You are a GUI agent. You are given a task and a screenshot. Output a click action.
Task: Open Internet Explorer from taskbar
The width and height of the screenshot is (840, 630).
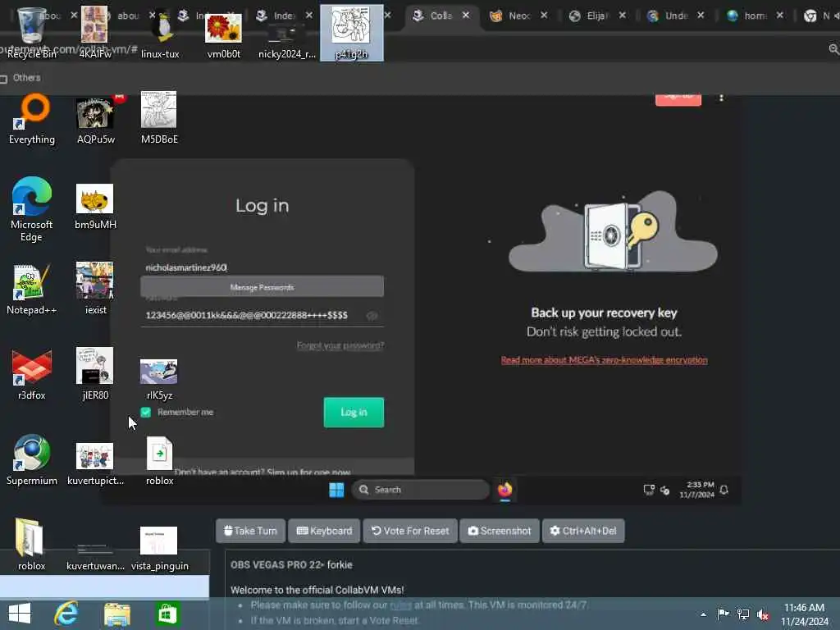pyautogui.click(x=66, y=614)
